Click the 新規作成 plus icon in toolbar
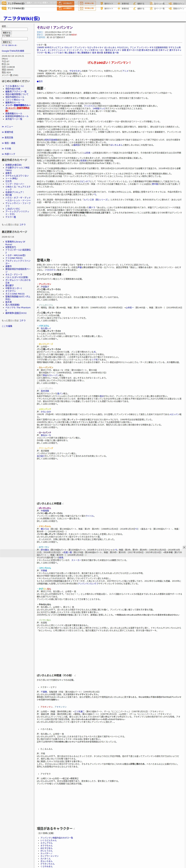The image size is (186, 868). [119, 8]
